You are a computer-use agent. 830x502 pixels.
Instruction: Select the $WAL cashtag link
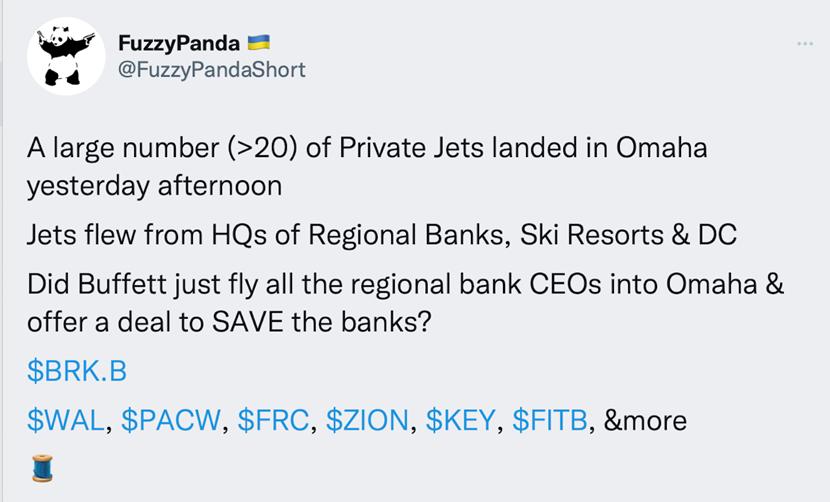(x=66, y=421)
